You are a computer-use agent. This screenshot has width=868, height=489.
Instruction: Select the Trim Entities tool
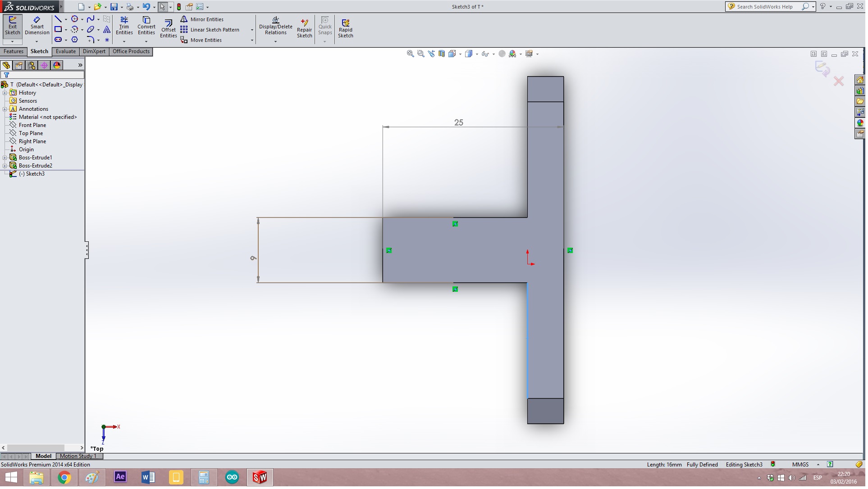tap(124, 26)
